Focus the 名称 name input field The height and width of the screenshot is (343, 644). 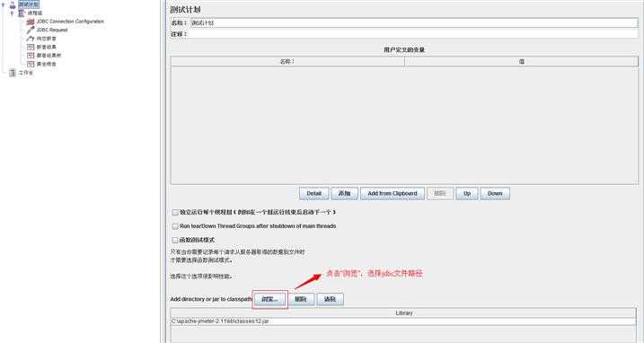[x=414, y=23]
